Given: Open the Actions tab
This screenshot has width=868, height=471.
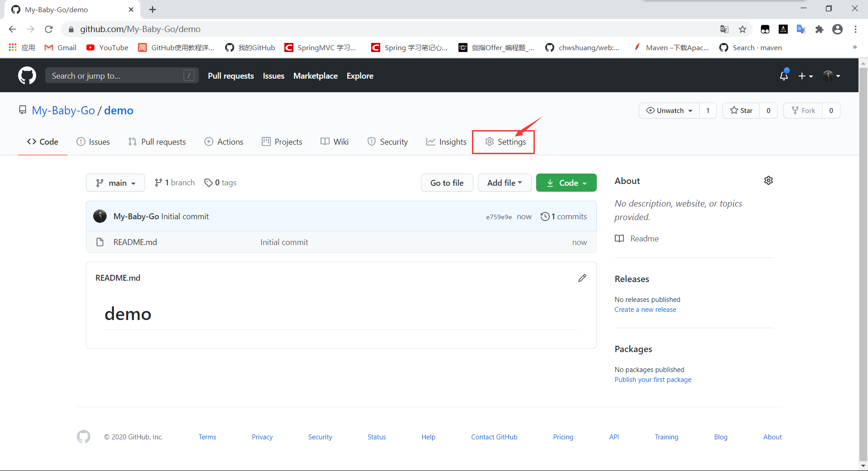Looking at the screenshot, I should pos(224,142).
